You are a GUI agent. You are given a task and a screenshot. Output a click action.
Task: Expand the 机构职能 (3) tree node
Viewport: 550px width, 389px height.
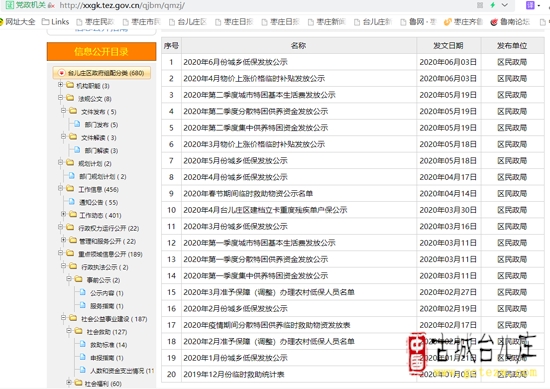[x=60, y=85]
